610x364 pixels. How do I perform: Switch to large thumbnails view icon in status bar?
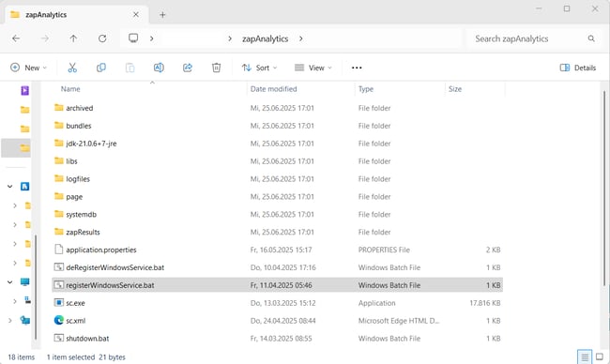(600, 357)
